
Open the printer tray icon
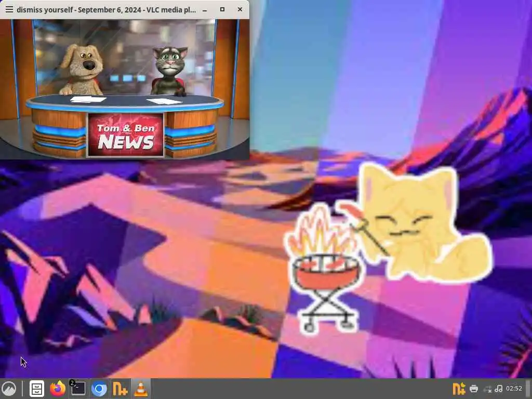pyautogui.click(x=474, y=389)
